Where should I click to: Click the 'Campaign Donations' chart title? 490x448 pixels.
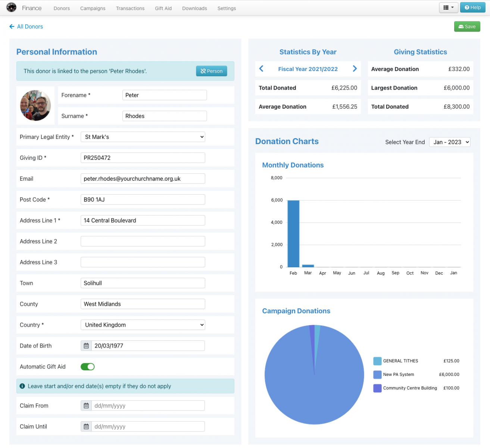(x=296, y=311)
